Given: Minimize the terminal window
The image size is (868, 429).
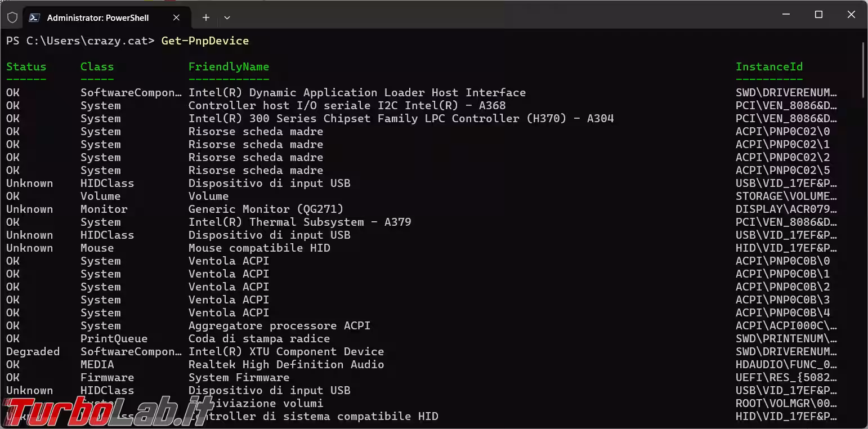Looking at the screenshot, I should tap(786, 15).
